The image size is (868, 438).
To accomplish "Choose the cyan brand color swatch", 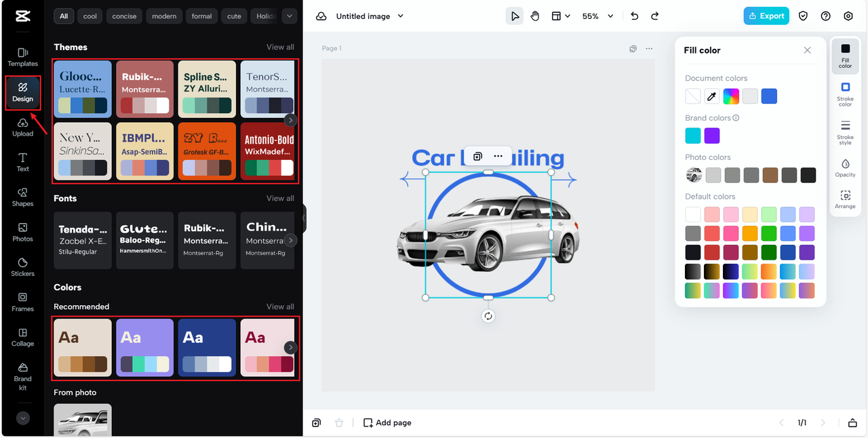I will tap(693, 136).
